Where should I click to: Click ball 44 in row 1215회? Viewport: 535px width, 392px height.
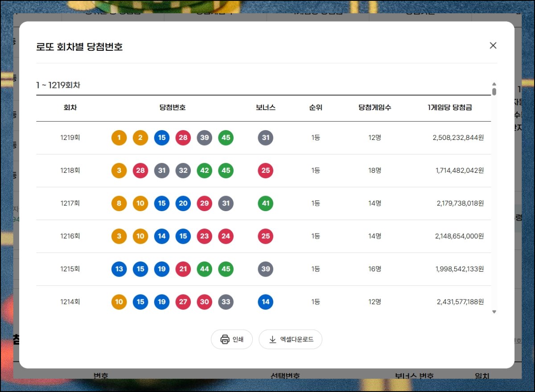[205, 269]
